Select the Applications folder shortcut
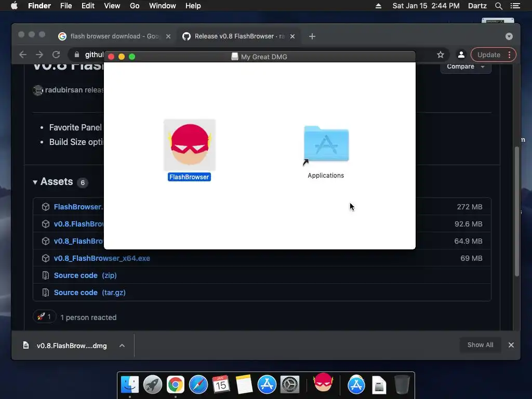The height and width of the screenshot is (399, 532). [326, 145]
